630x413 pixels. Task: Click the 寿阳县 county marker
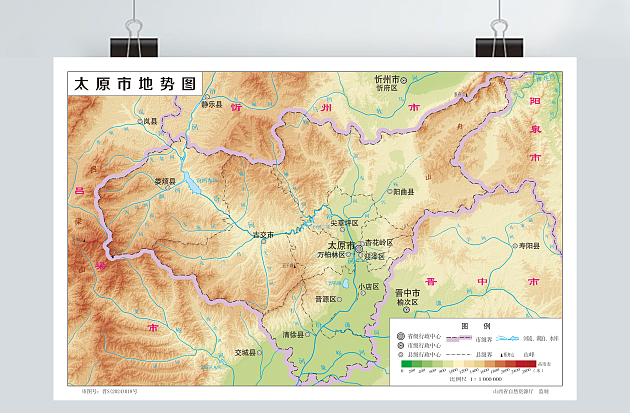514,245
